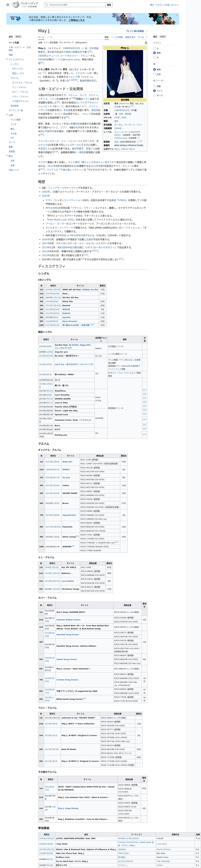Viewport: 201px width, 868px height.
Task: Click the language translation icon beside 17個の言語版
Action: click(x=128, y=31)
